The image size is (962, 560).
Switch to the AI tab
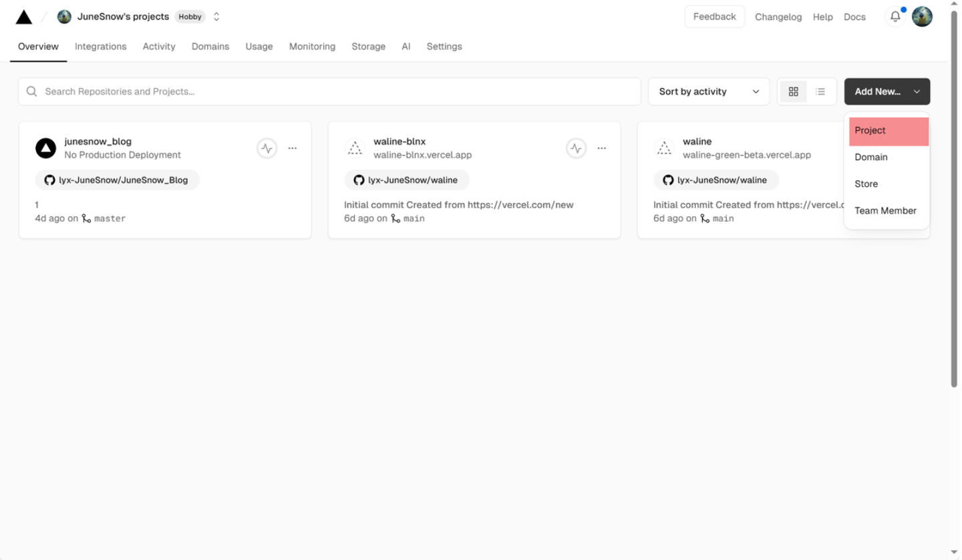[x=406, y=46]
